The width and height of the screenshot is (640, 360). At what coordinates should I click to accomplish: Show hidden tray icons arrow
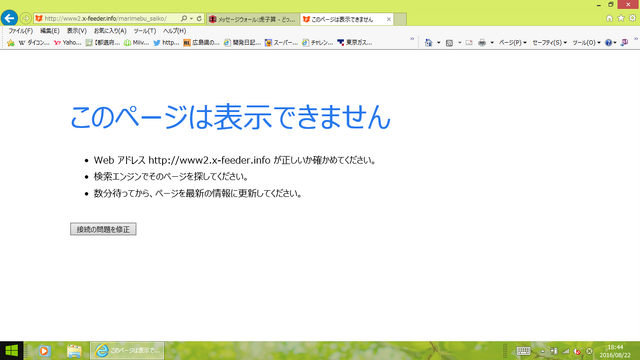click(x=542, y=351)
